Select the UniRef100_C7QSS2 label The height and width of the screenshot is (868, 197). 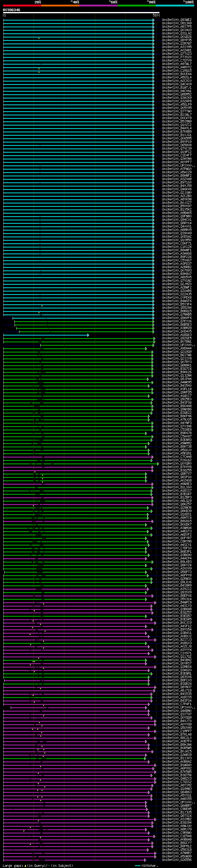point(177,782)
